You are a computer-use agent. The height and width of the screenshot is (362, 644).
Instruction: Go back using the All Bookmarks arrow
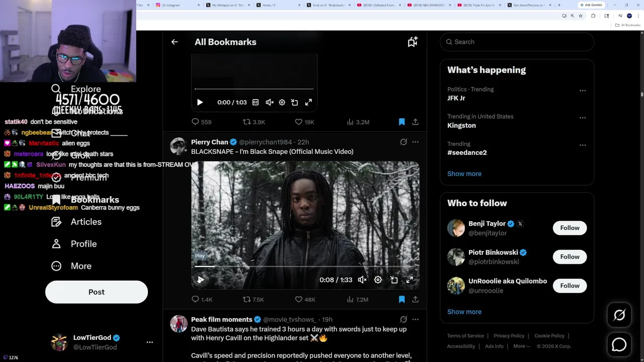(x=175, y=42)
